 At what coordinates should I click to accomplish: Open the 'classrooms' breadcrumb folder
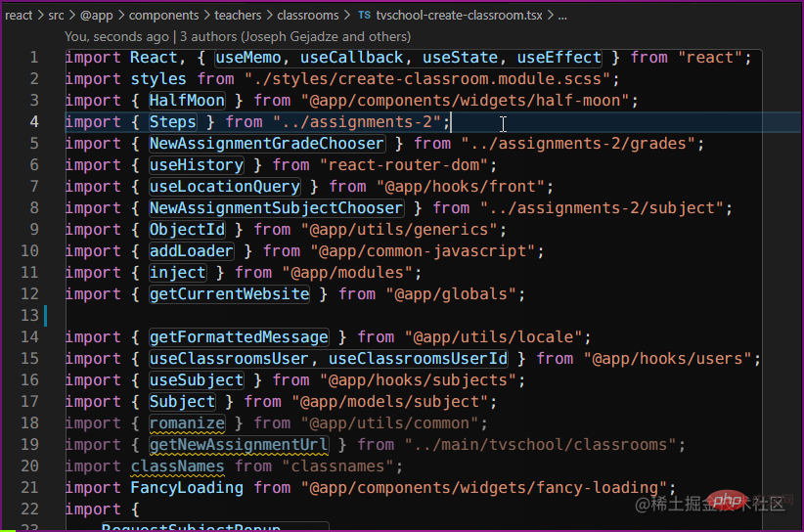pyautogui.click(x=307, y=16)
